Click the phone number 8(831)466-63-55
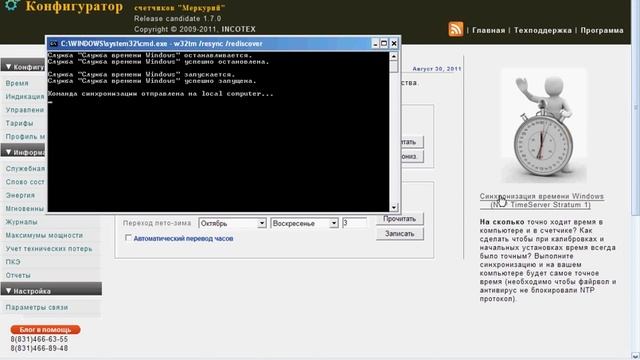This screenshot has width=640, height=360. pos(39,339)
